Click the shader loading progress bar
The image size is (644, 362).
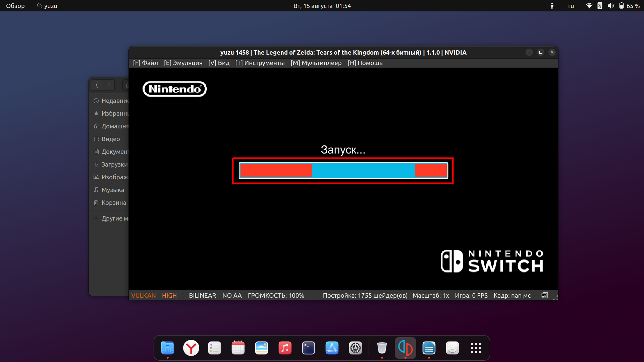click(343, 171)
